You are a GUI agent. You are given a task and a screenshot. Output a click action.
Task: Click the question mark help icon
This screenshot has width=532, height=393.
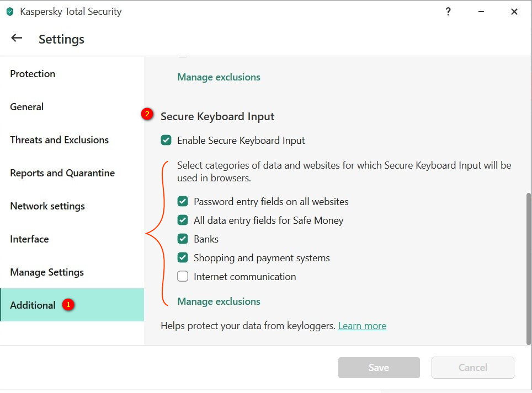click(x=448, y=12)
